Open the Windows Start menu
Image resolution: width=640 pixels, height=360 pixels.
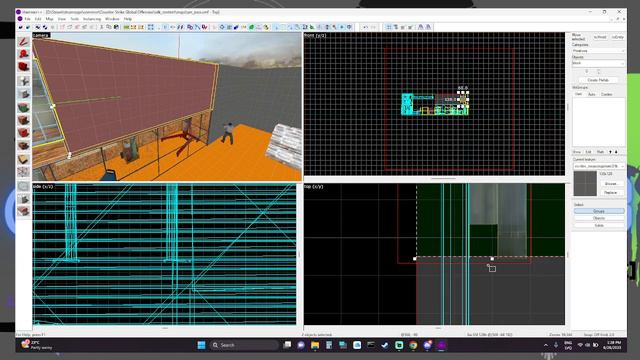tap(201, 345)
